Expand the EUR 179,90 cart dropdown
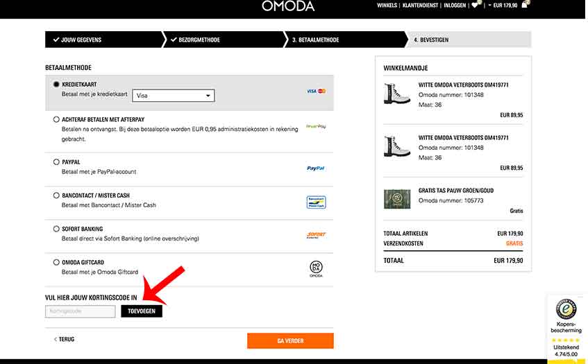Image resolution: width=588 pixels, height=364 pixels. tap(503, 5)
